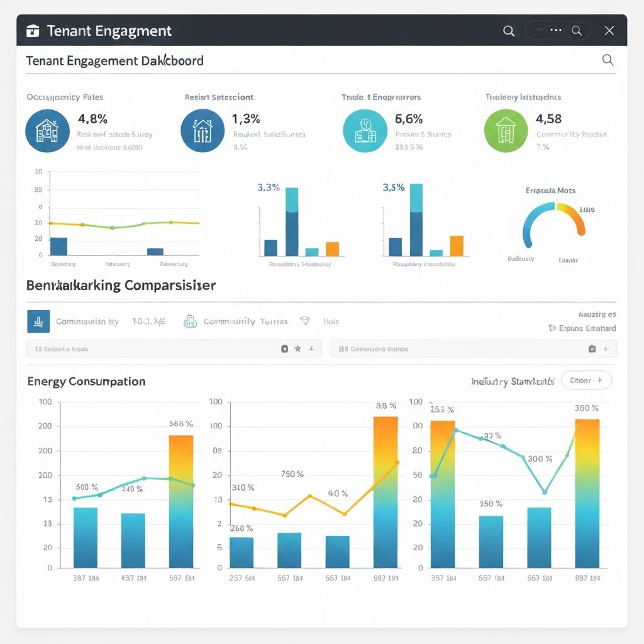644x644 pixels.
Task: Click the semicircle gauge chart
Action: click(553, 223)
